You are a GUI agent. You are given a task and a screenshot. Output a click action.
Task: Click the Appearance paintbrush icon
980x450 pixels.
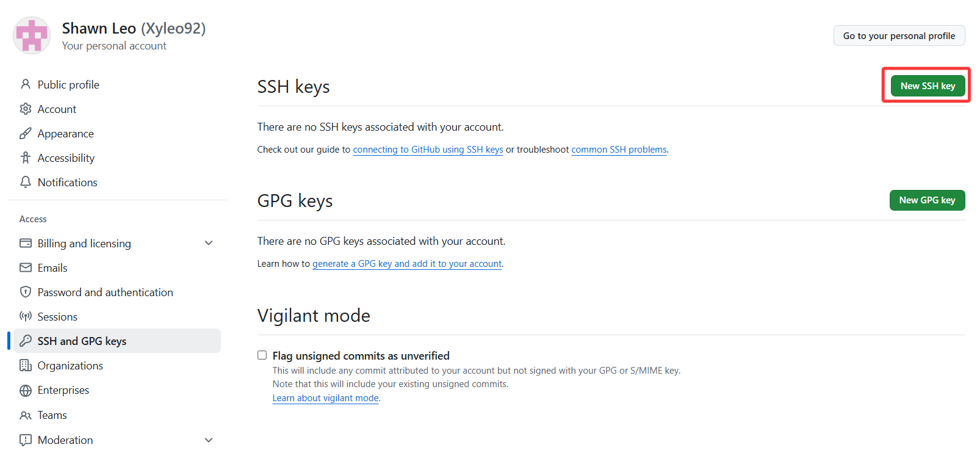[26, 133]
